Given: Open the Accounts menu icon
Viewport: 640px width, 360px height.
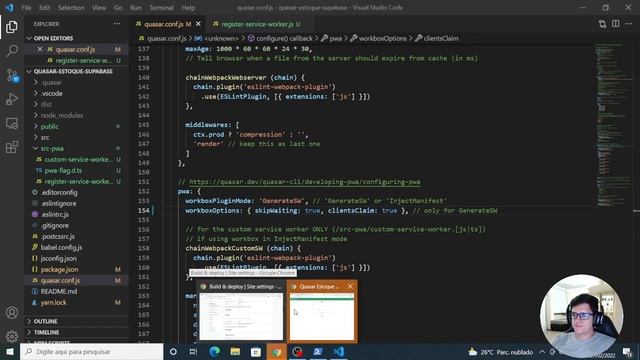Looking at the screenshot, I should point(12,313).
